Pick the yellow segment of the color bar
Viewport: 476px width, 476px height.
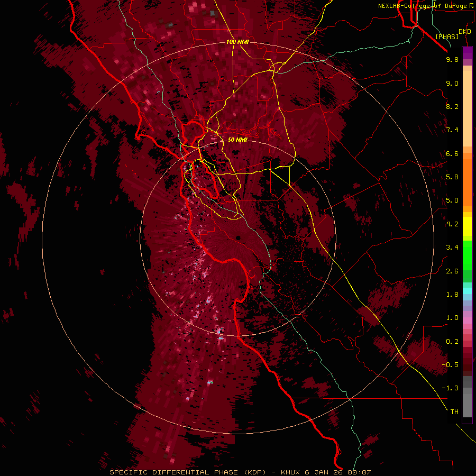(x=467, y=226)
